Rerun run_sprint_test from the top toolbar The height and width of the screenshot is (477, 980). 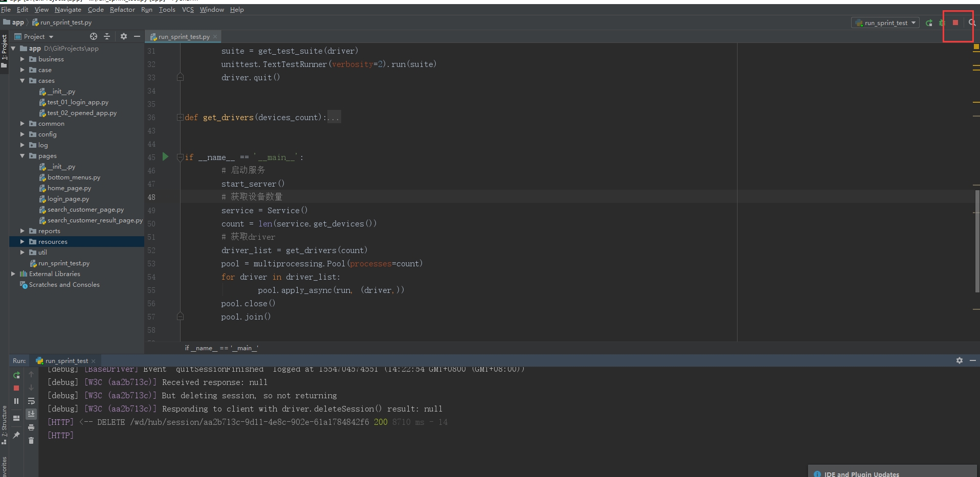(929, 23)
